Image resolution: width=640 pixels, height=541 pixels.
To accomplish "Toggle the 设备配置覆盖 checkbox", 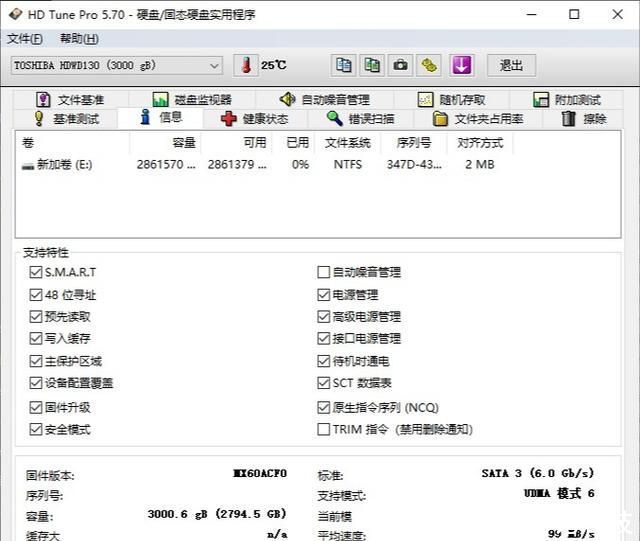I will click(x=36, y=383).
